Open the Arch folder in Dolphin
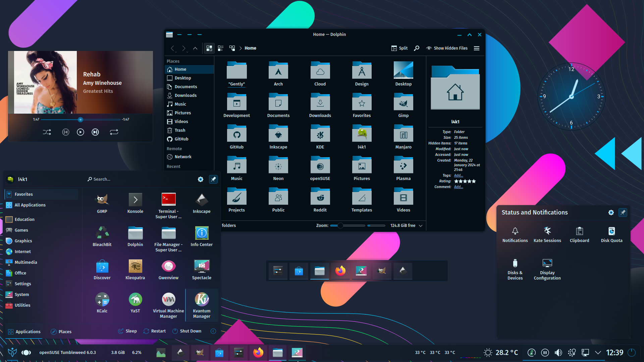 click(278, 74)
